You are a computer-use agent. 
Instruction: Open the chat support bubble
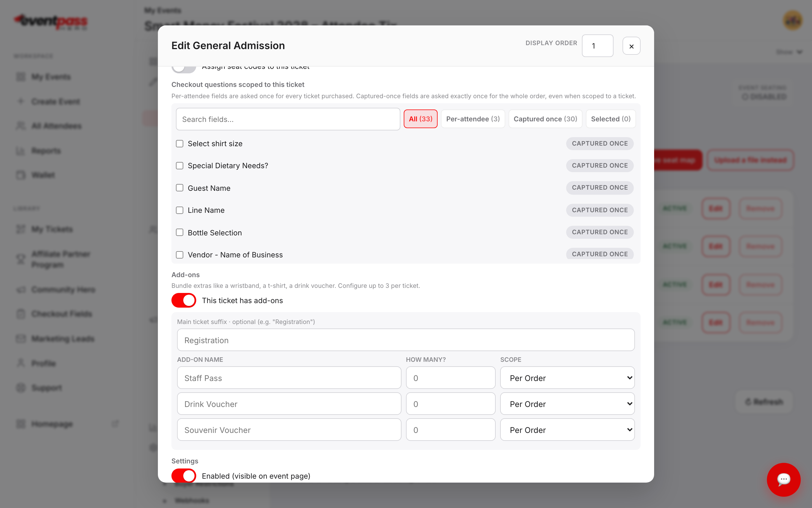tap(784, 479)
